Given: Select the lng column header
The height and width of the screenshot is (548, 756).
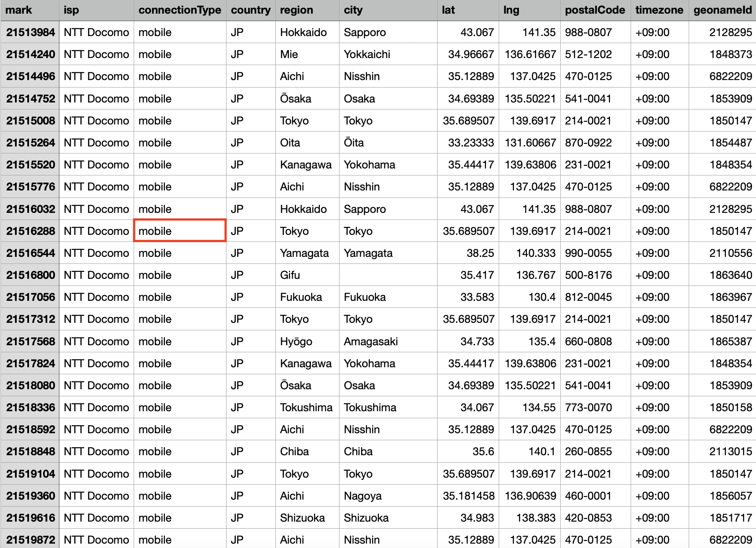Looking at the screenshot, I should (x=530, y=10).
